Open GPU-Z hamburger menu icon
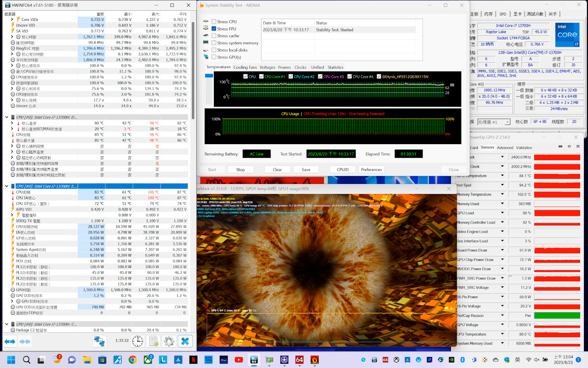The image size is (588, 368). point(578,146)
